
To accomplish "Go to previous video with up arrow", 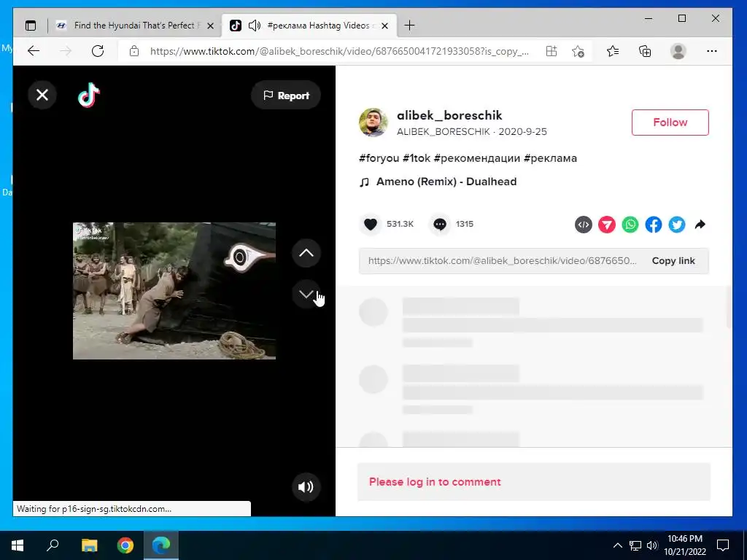I will point(306,253).
